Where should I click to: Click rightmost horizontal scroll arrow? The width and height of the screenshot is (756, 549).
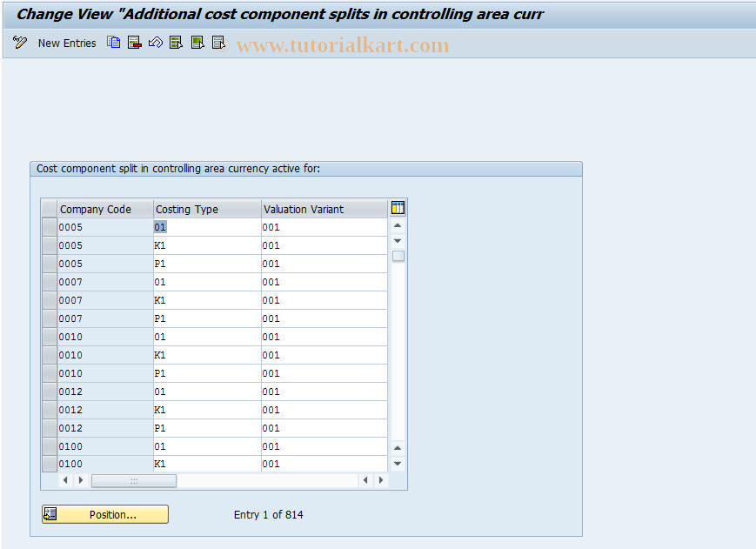pos(381,480)
